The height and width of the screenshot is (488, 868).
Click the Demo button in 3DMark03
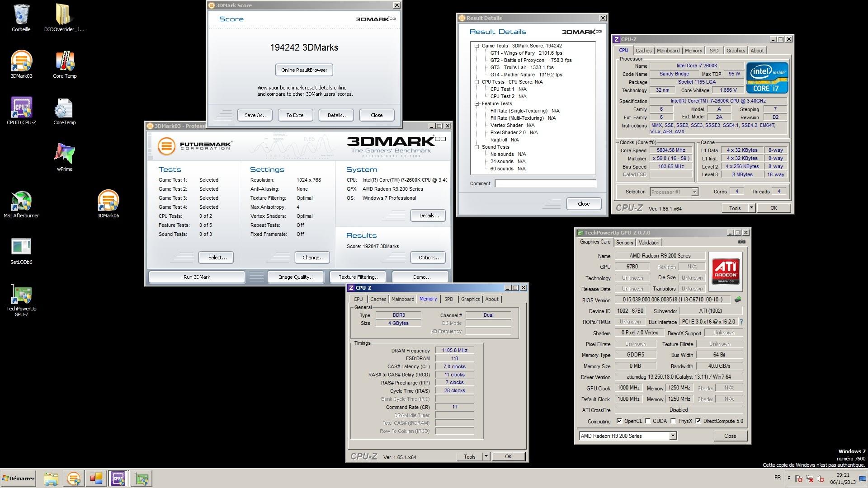point(421,277)
